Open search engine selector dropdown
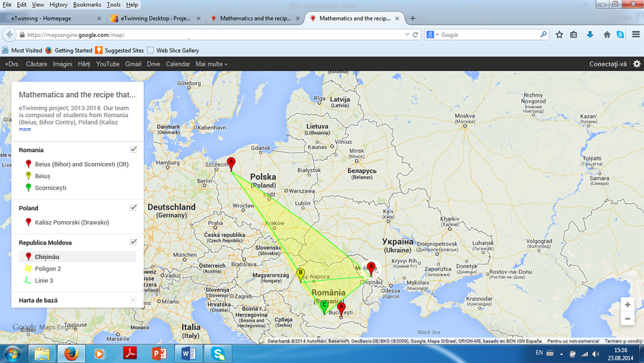The height and width of the screenshot is (363, 644). click(432, 34)
